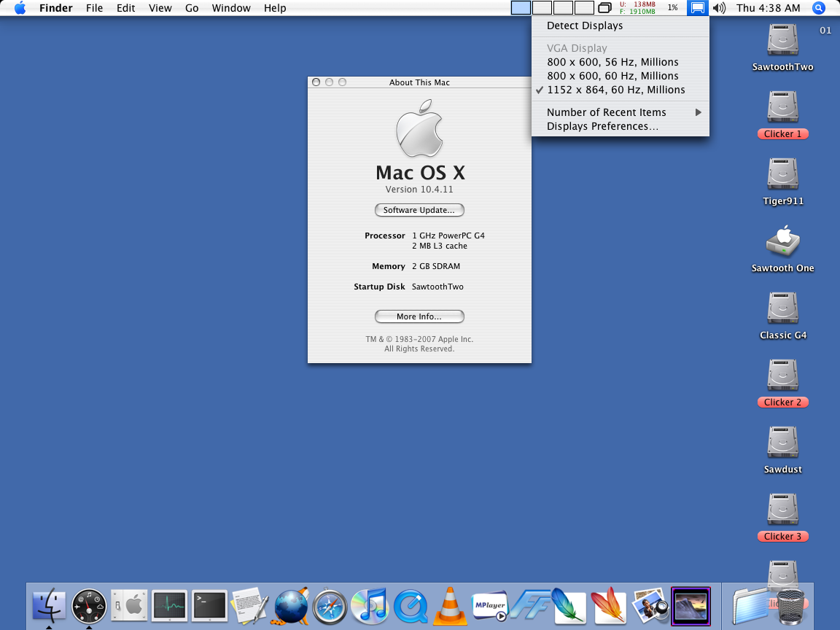Open the View menu
Viewport: 840px width, 630px height.
point(160,8)
